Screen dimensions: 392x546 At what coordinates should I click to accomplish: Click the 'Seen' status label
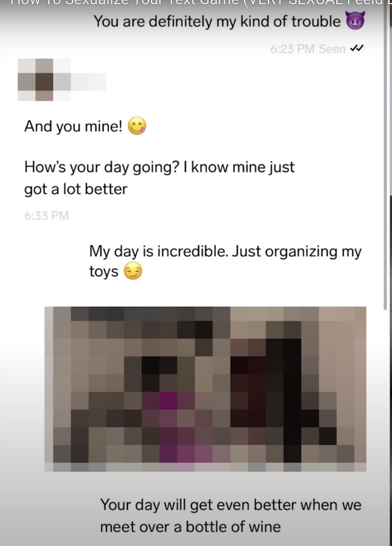click(332, 49)
